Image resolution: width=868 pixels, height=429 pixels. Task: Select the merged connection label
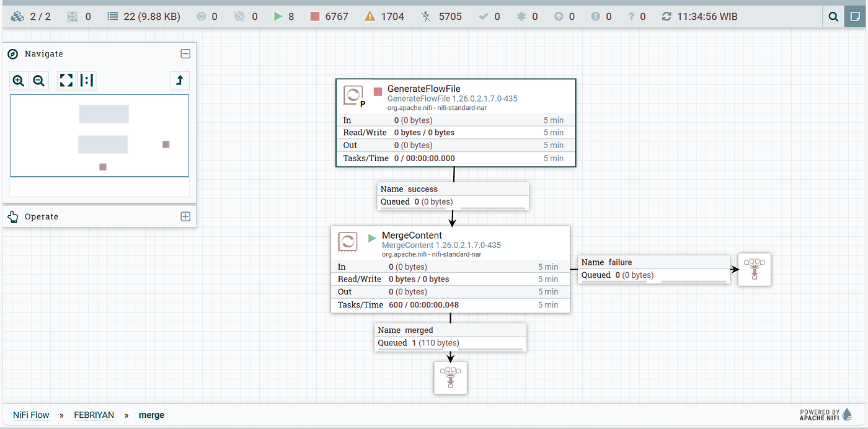pyautogui.click(x=450, y=337)
